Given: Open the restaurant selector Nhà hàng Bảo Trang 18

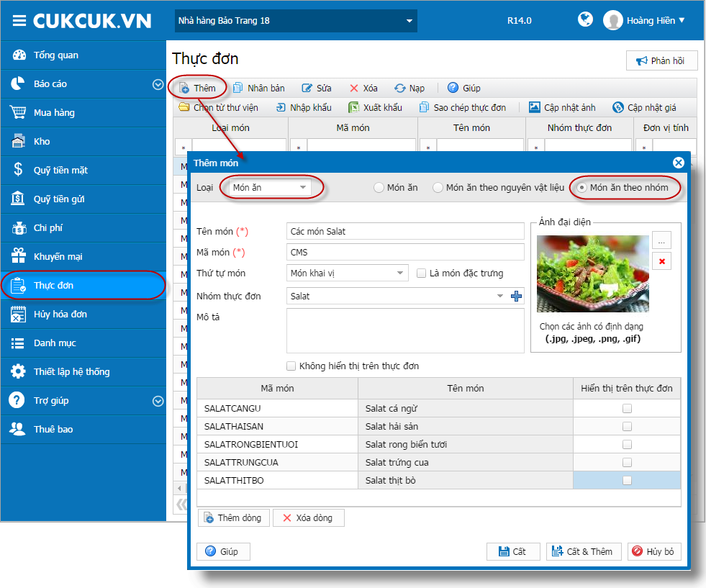Looking at the screenshot, I should pos(296,21).
